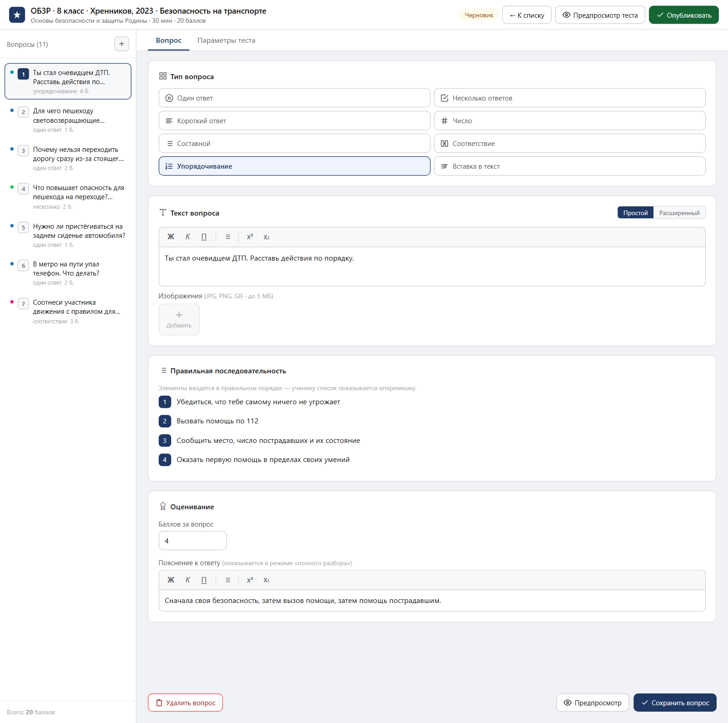Open question 2 about световозвращающие элементы
This screenshot has width=728, height=723.
68,120
